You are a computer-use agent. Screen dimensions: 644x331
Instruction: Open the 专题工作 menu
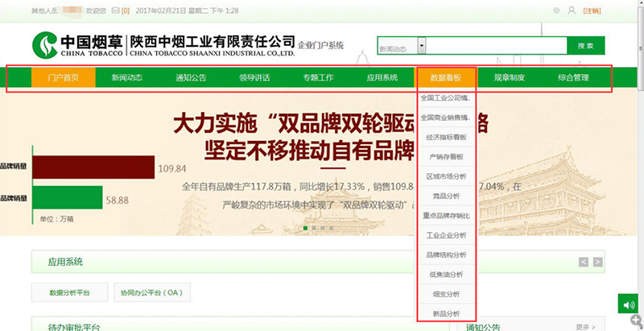pos(318,77)
